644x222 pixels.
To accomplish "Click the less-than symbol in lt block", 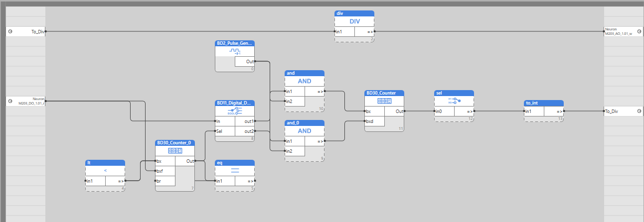I will pos(105,171).
